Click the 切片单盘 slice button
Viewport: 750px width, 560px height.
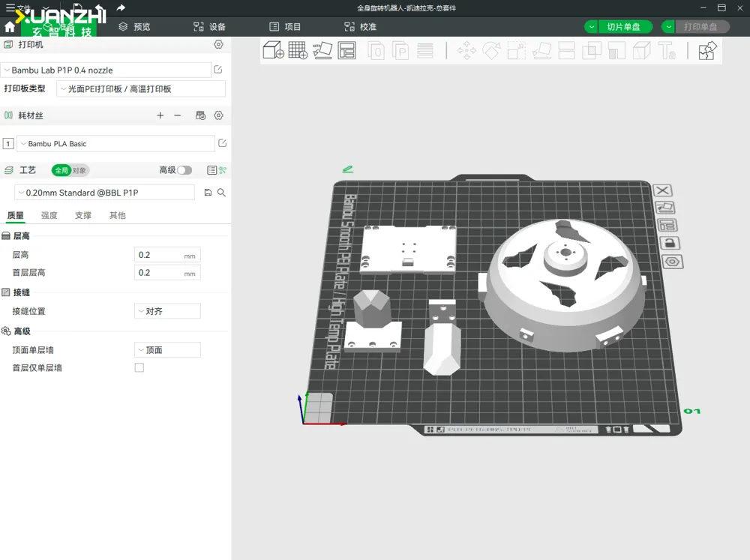pos(623,27)
